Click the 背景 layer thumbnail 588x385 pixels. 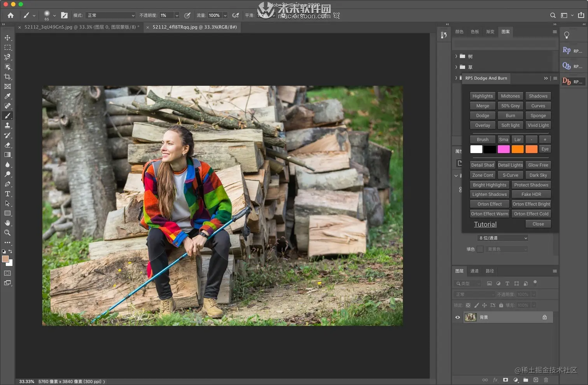coord(471,317)
